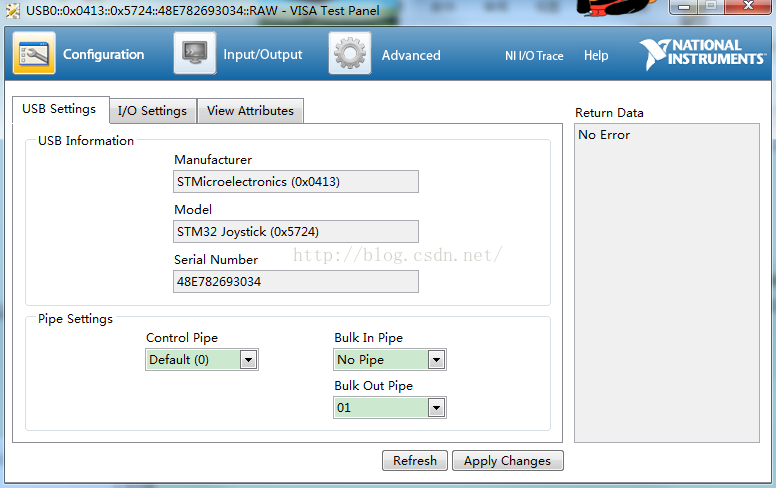The height and width of the screenshot is (488, 776).
Task: Click the Bulk Out Pipe label
Action: tap(374, 386)
